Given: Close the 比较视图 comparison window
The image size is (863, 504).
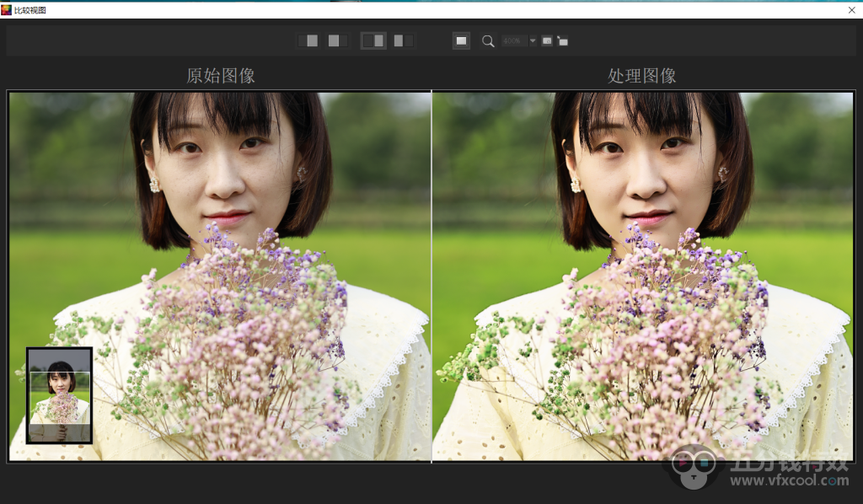Looking at the screenshot, I should click(x=851, y=10).
